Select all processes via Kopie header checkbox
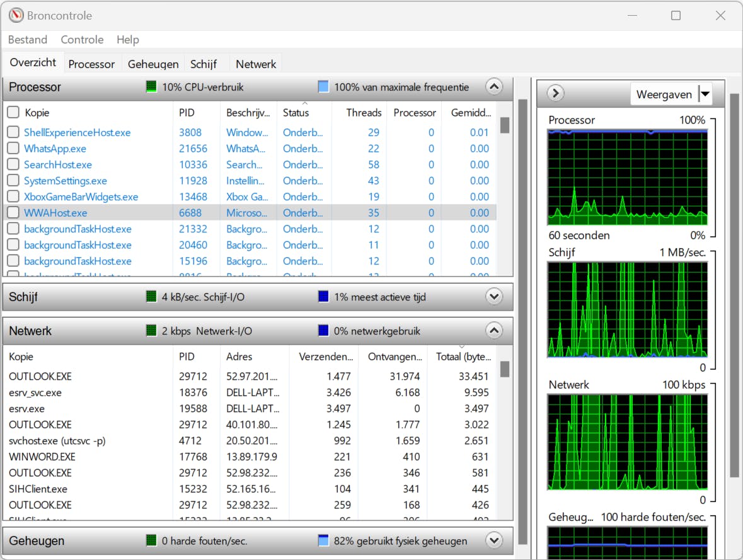 tap(13, 113)
